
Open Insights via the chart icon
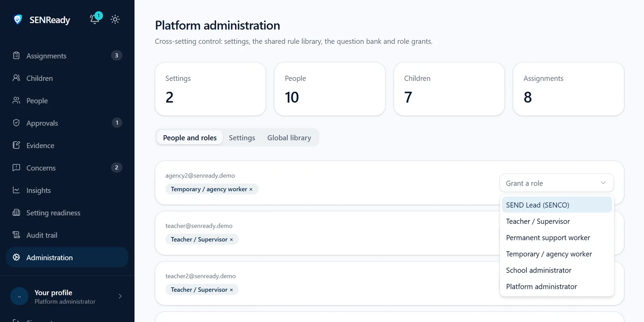(x=16, y=190)
